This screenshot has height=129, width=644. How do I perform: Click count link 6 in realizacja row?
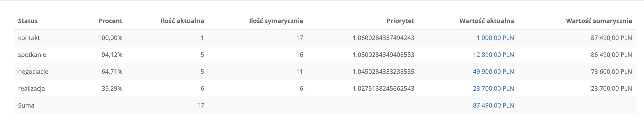202,89
